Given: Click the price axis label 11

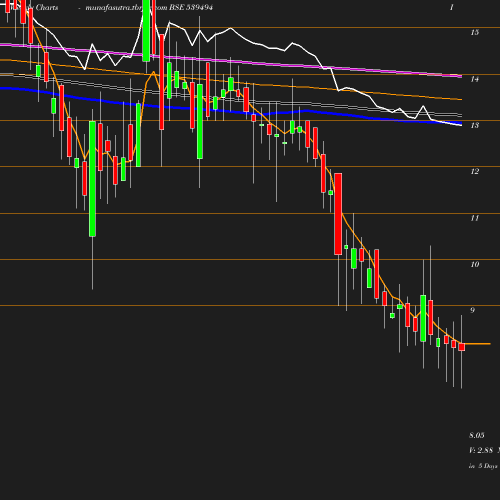Looking at the screenshot, I should click(x=475, y=218).
